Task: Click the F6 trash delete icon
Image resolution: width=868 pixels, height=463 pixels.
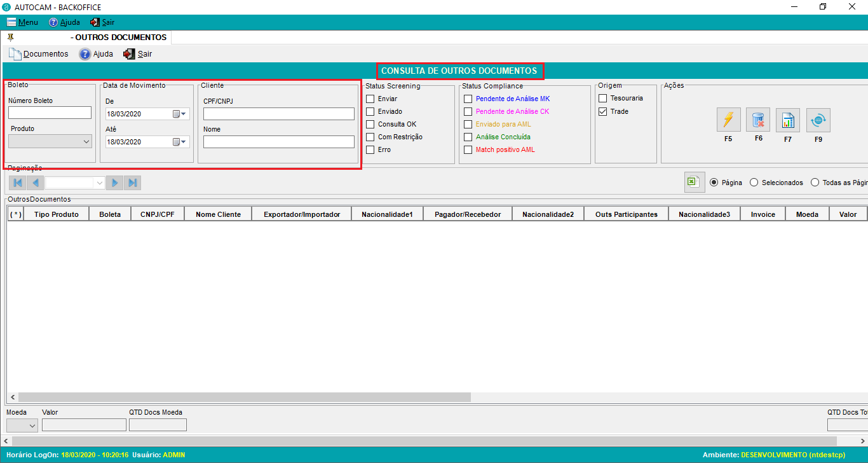Action: (x=758, y=120)
